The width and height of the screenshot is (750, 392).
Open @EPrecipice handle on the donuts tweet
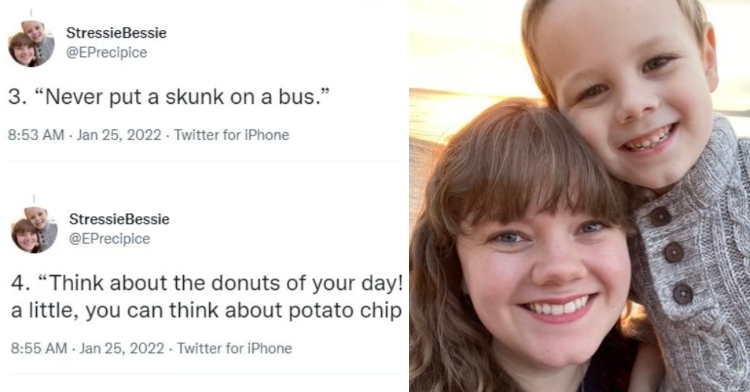pyautogui.click(x=110, y=239)
